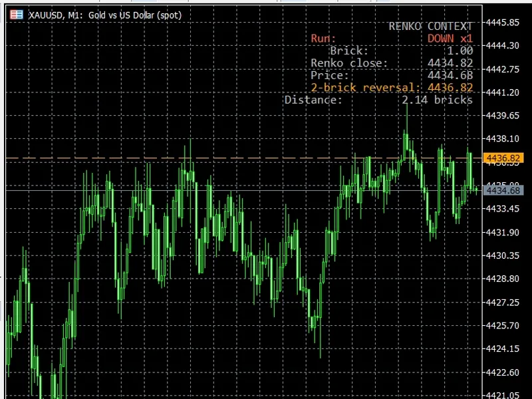Click the 'Distance:' label
Image resolution: width=532 pixels, height=399 pixels.
pos(313,100)
